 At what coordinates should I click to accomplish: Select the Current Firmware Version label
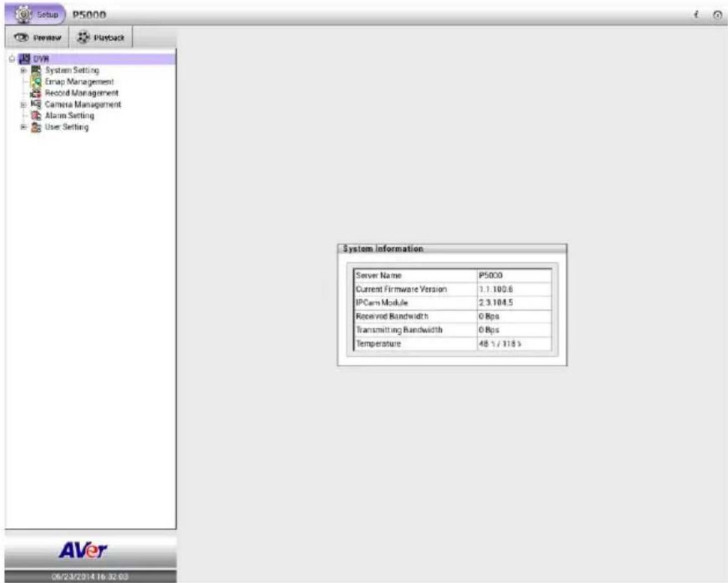[x=415, y=289]
